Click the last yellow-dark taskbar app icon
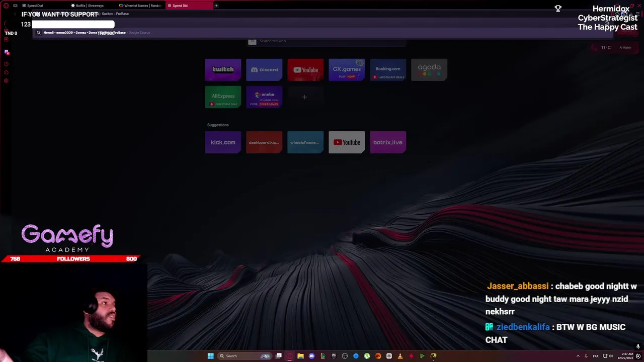 point(433,356)
